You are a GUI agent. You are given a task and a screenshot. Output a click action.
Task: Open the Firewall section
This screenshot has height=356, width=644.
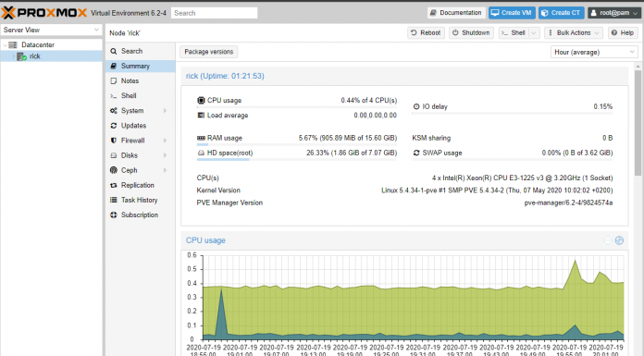pos(140,141)
